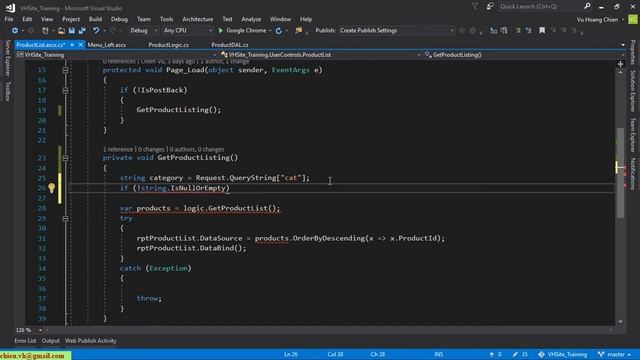The width and height of the screenshot is (640, 360).
Task: Close the ProductList.ascx.cs tab
Action: (x=80, y=45)
